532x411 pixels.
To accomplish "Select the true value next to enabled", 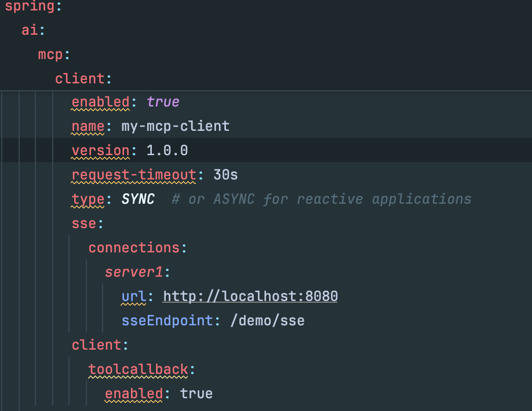I will (x=163, y=102).
